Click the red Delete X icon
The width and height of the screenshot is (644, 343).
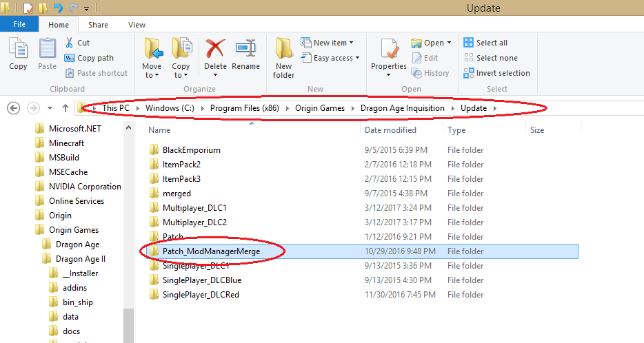[215, 48]
